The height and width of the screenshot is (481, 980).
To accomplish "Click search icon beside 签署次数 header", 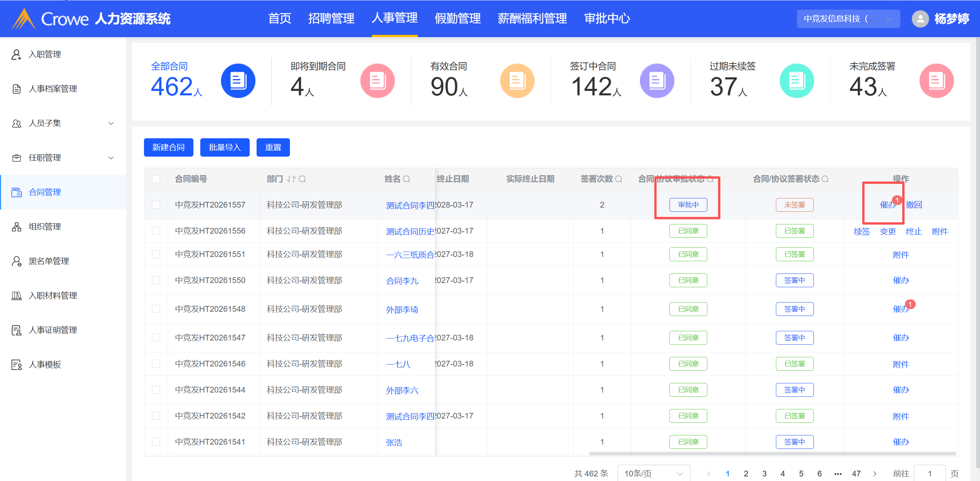I will click(x=618, y=179).
